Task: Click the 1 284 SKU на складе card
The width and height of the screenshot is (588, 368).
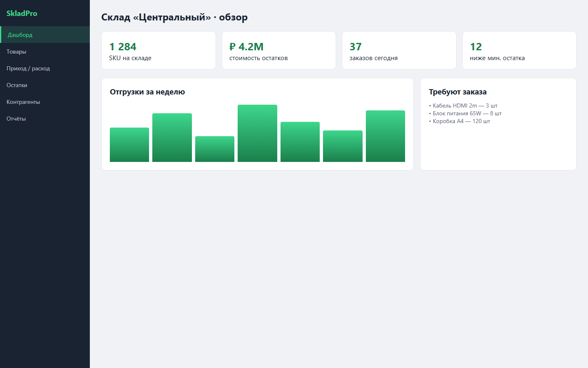Action: pos(158,50)
